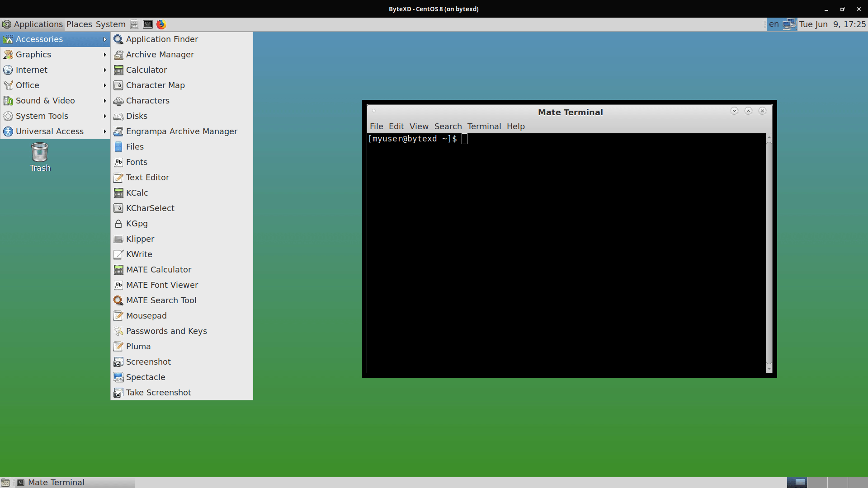Launch Character Map from Accessories

[x=156, y=85]
